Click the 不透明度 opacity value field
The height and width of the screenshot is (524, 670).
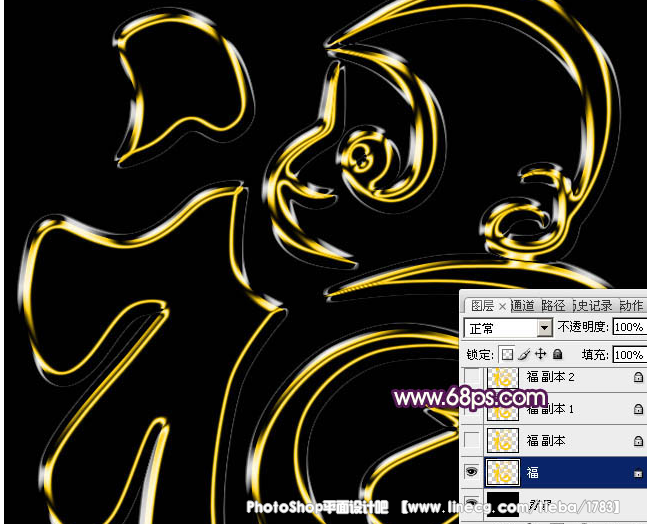[x=629, y=328]
